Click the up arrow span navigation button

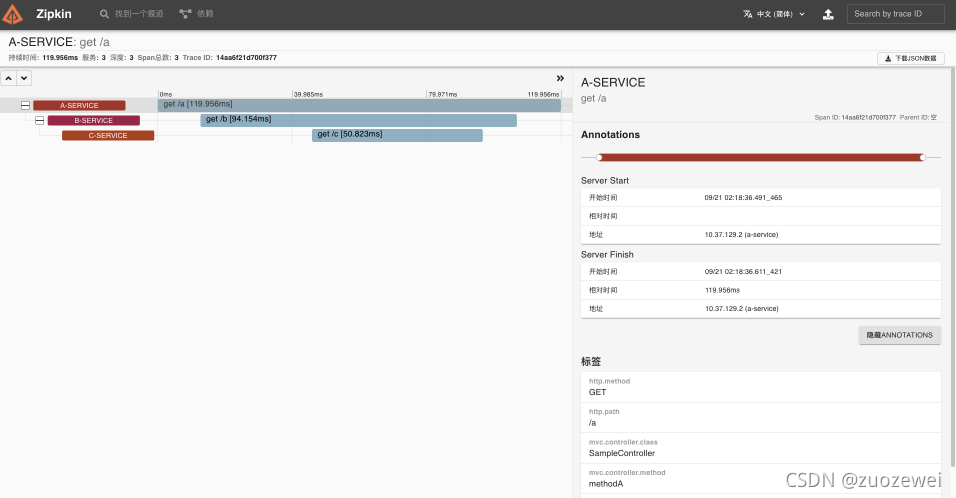tap(9, 78)
